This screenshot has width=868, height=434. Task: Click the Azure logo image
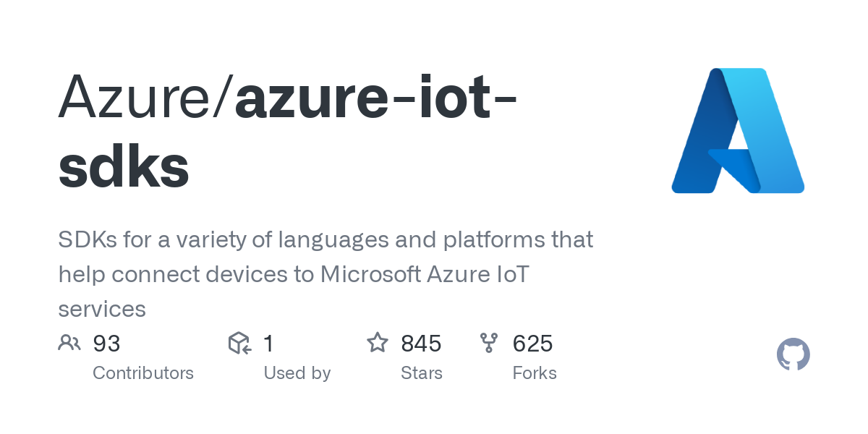click(738, 130)
